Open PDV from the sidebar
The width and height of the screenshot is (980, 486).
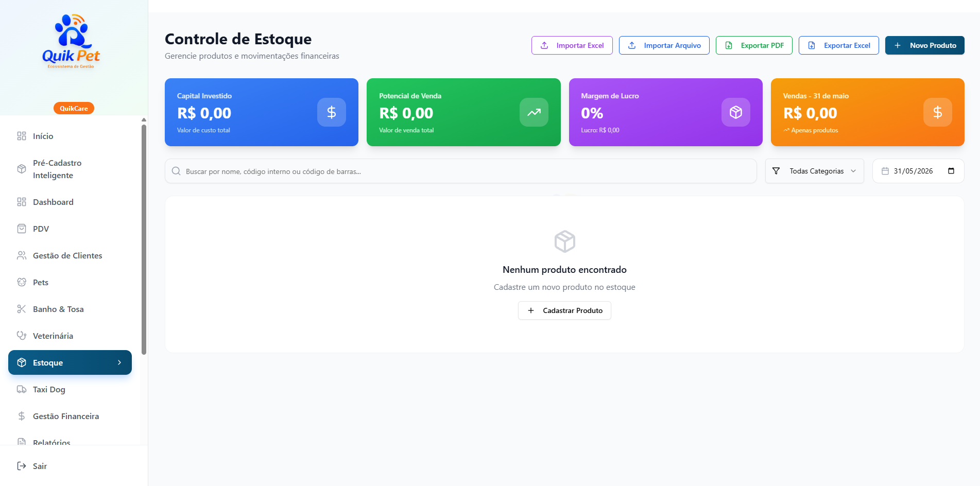[70, 229]
